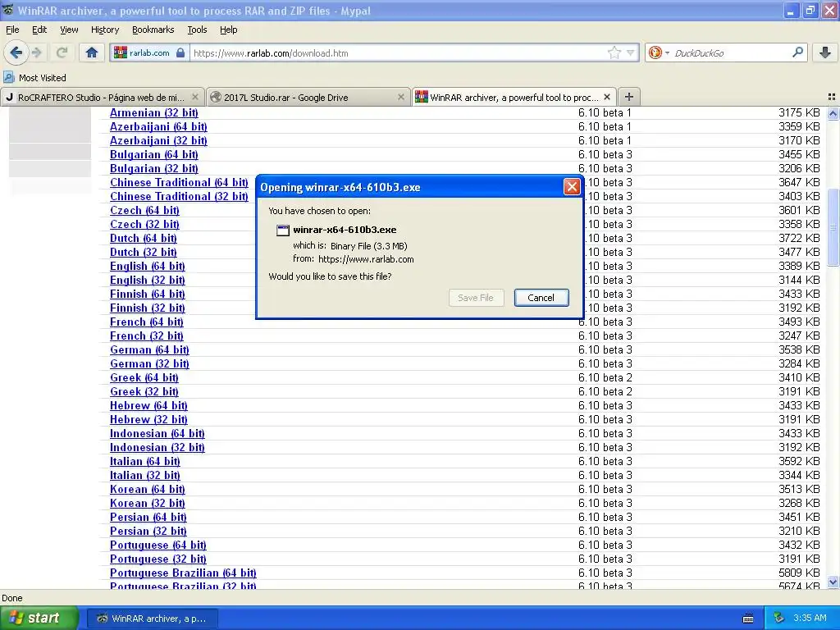Open the downloads panel arrow
The height and width of the screenshot is (630, 840).
(825, 52)
